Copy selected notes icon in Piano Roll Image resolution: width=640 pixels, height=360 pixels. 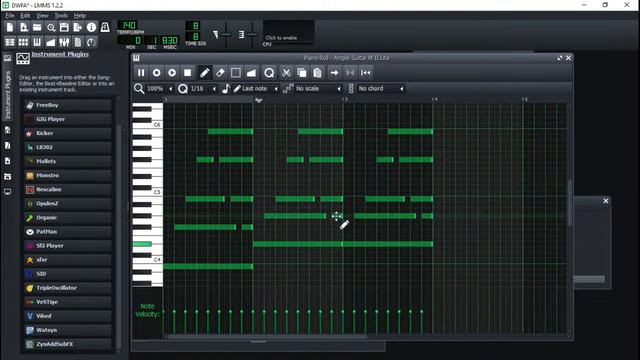click(302, 73)
